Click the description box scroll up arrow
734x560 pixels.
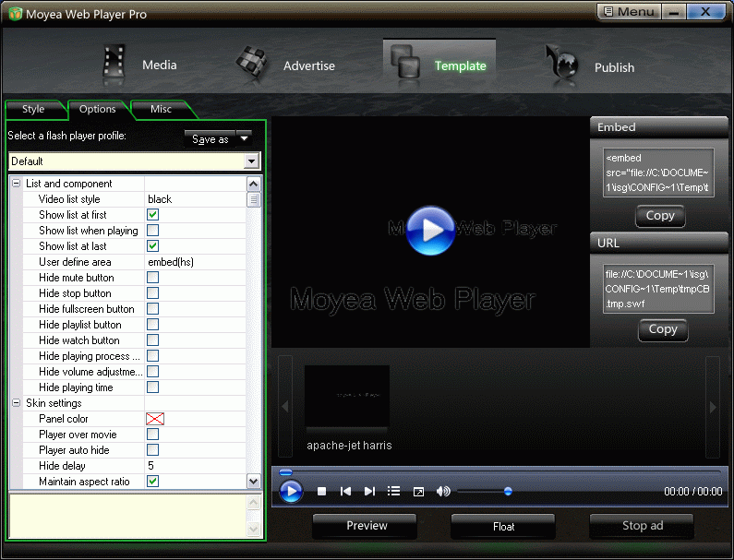coord(253,503)
